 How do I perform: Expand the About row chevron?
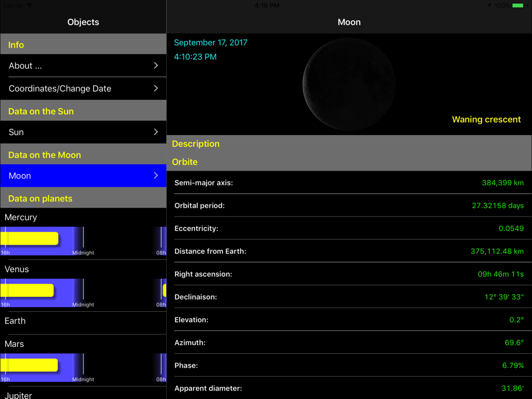(156, 65)
